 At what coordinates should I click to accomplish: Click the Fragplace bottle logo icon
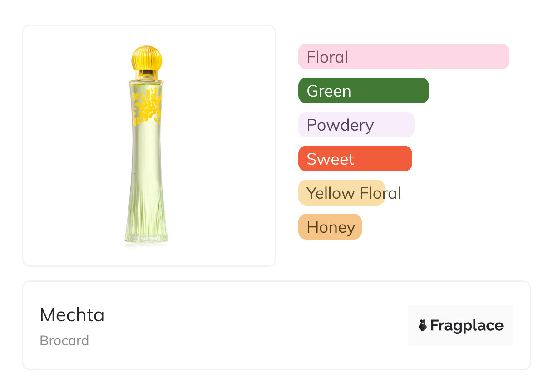click(423, 325)
